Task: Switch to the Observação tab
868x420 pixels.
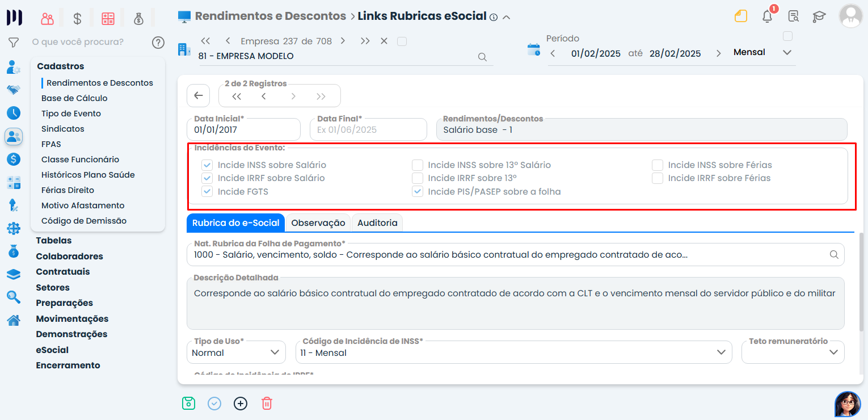Action: click(318, 223)
